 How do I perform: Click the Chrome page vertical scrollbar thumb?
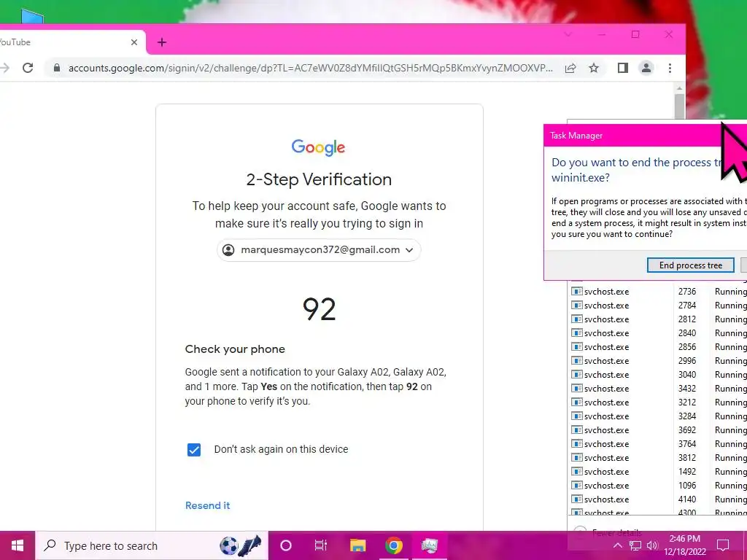(x=679, y=106)
